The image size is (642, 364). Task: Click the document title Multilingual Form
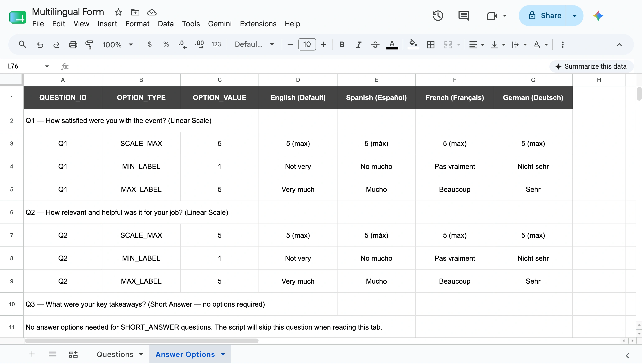(68, 12)
